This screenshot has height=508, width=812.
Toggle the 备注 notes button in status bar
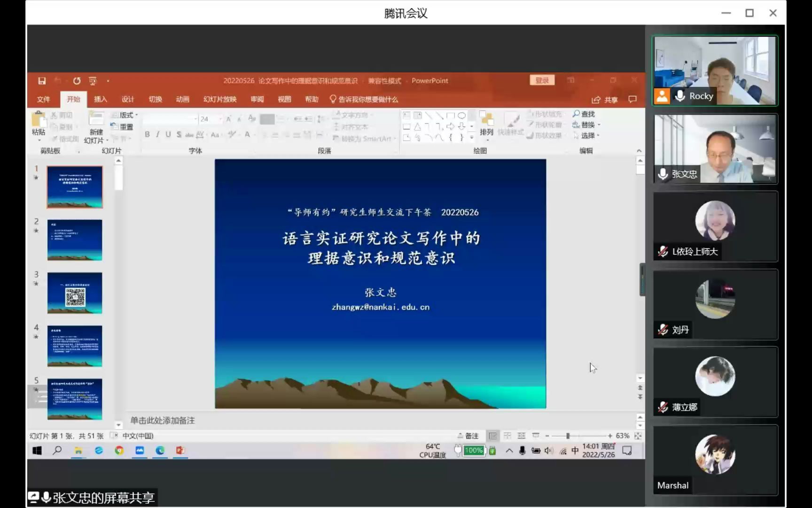[468, 436]
